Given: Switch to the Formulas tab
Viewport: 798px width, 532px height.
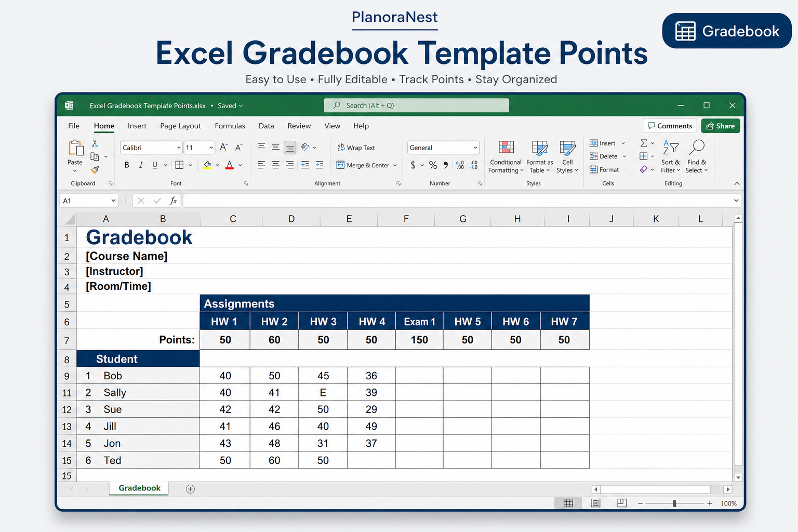Looking at the screenshot, I should [230, 126].
